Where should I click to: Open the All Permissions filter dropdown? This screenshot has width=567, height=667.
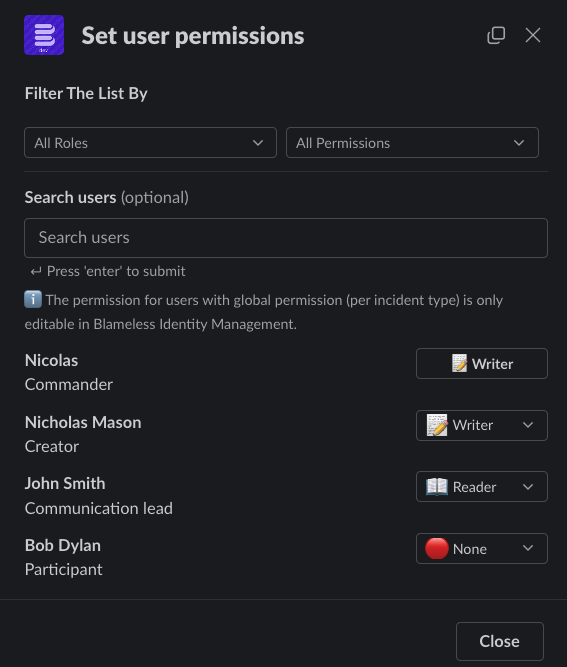pos(412,143)
